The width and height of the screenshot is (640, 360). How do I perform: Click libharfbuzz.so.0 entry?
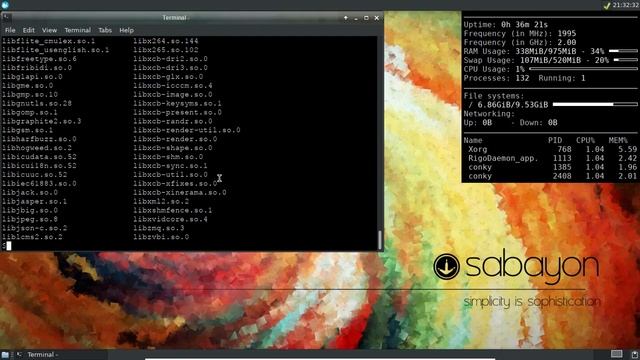click(39, 139)
